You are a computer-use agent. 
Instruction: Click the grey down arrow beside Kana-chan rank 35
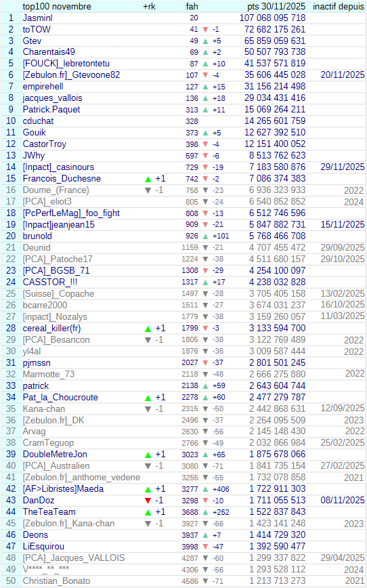148,409
